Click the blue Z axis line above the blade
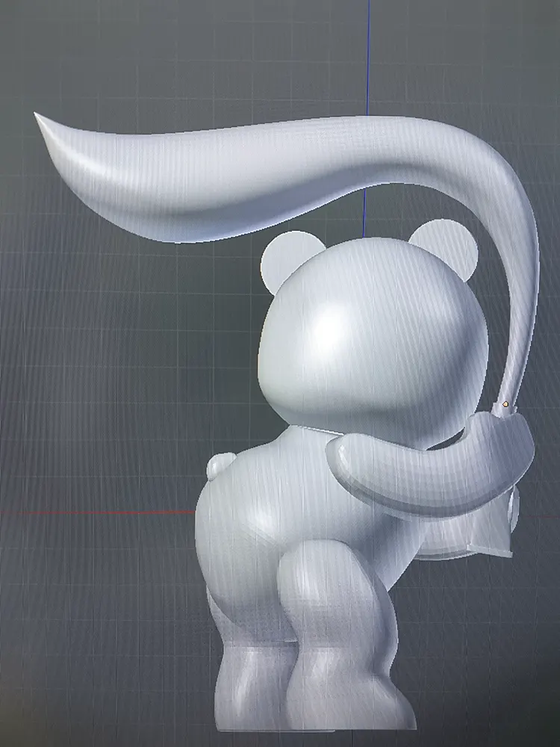 pos(368,52)
